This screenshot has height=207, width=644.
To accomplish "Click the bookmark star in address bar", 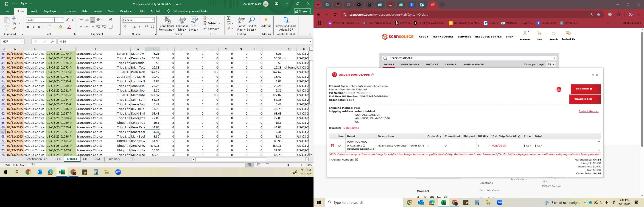I will [x=599, y=14].
